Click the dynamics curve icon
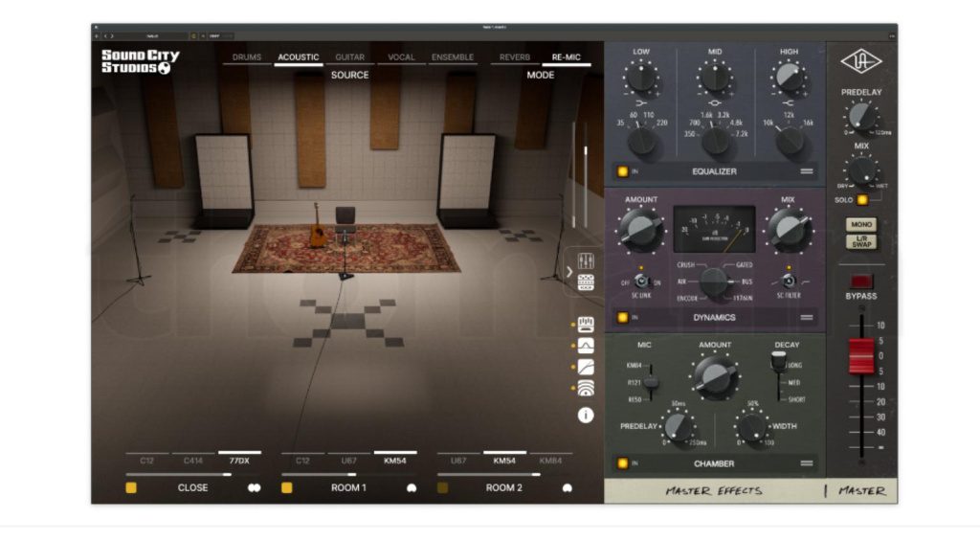 click(586, 367)
